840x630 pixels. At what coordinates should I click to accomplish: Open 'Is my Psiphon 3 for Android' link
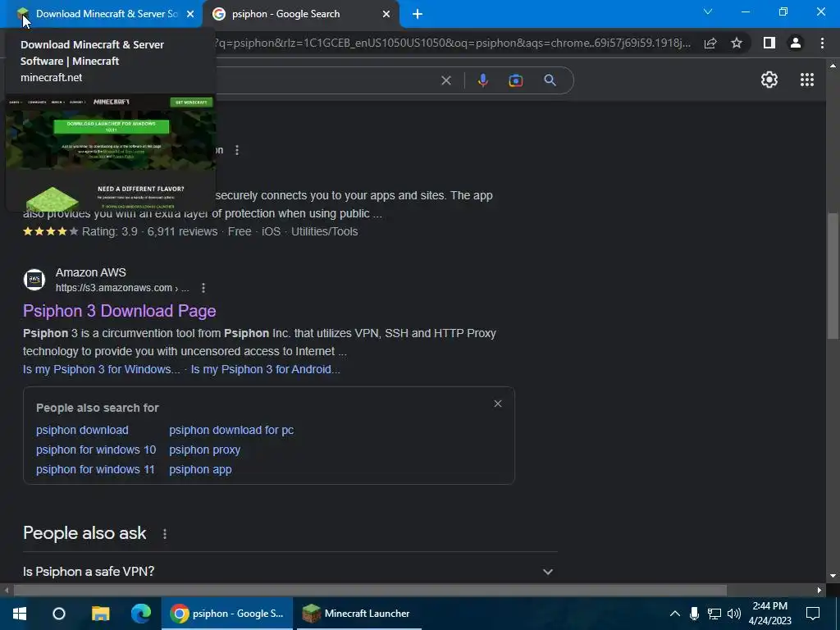click(x=265, y=369)
